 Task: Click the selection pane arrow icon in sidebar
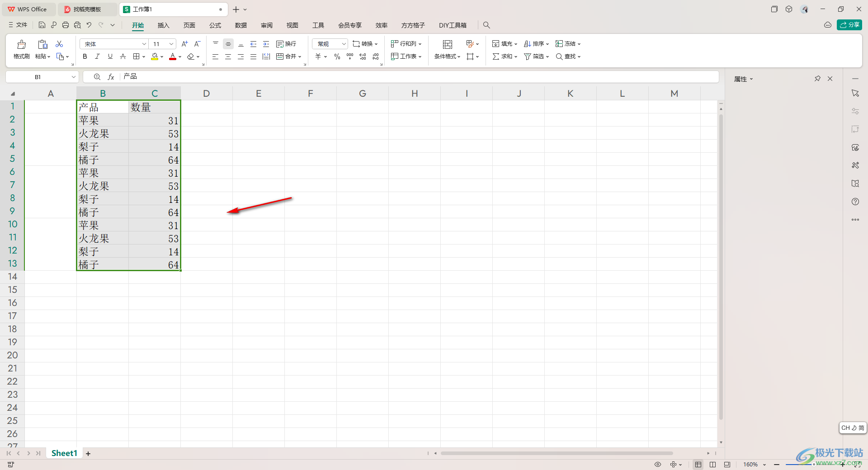click(x=855, y=93)
